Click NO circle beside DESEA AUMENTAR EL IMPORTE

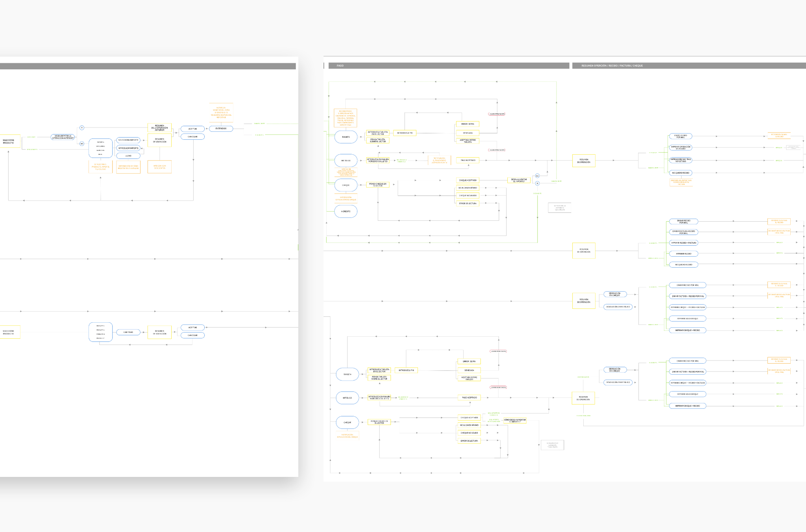coord(537,176)
